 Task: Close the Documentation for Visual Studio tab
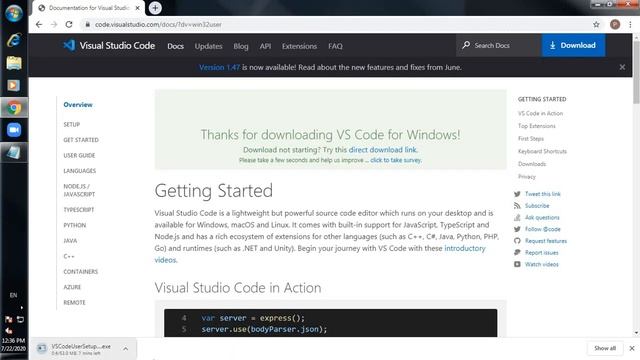pos(138,8)
